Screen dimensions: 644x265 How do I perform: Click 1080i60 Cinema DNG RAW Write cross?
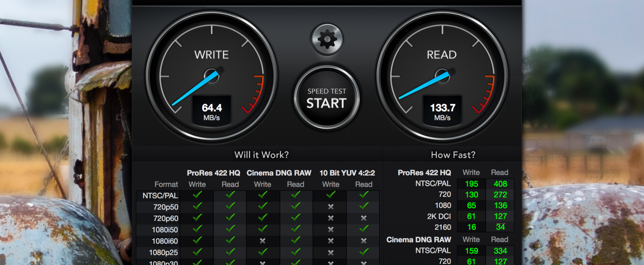pos(263,241)
